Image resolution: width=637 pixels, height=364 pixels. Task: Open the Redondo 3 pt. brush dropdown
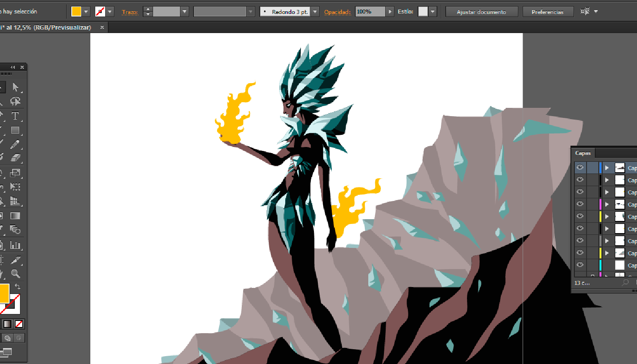315,12
